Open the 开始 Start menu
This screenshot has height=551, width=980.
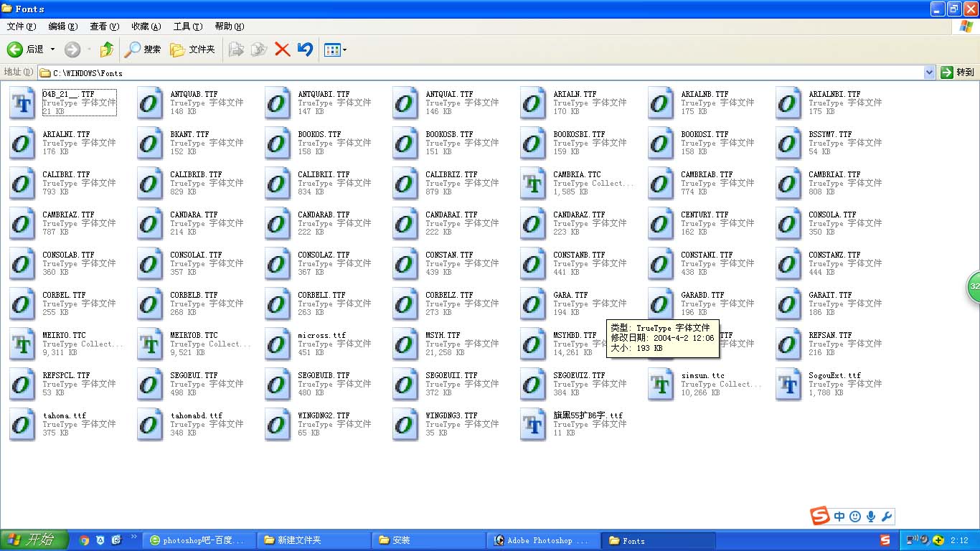(34, 540)
